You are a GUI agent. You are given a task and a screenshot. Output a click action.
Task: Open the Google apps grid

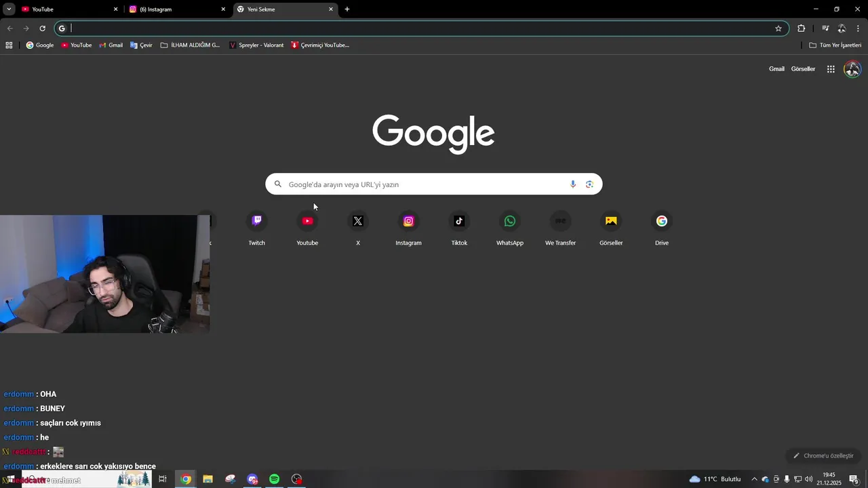(x=831, y=69)
